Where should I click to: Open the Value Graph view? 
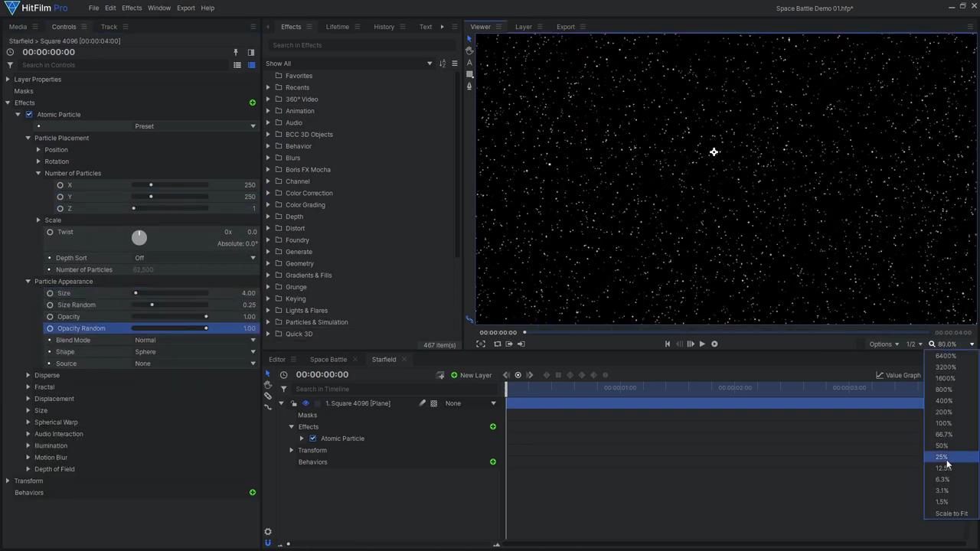898,375
